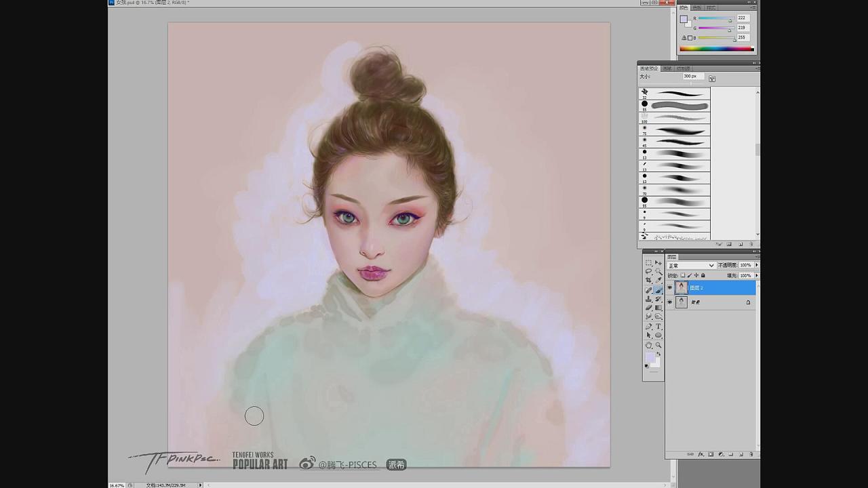Open the layer blend mode dropdown
Image resolution: width=868 pixels, height=488 pixels.
pyautogui.click(x=692, y=265)
